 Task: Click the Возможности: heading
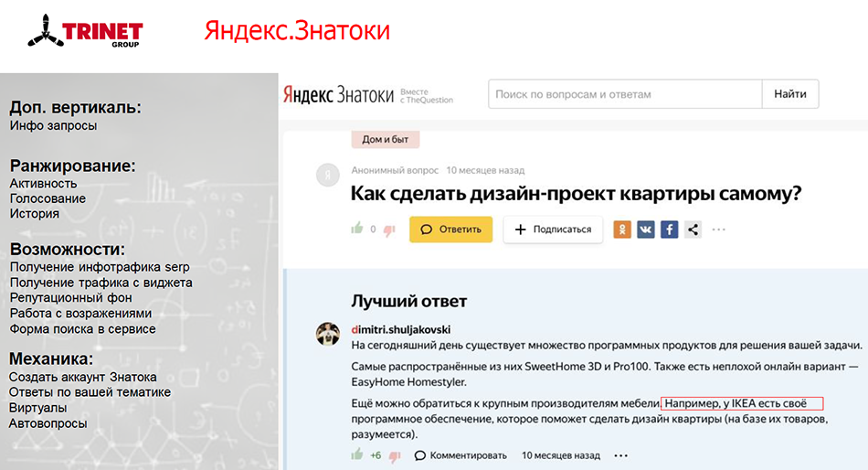68,250
